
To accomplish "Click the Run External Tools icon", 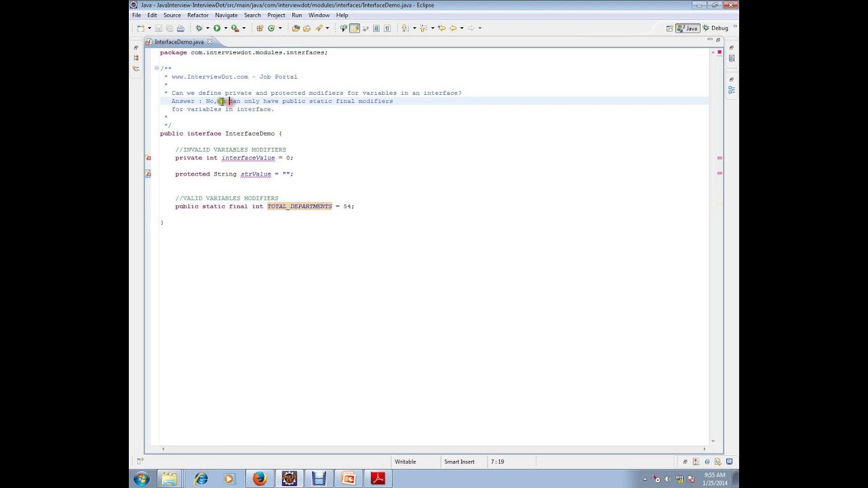I will pyautogui.click(x=235, y=28).
